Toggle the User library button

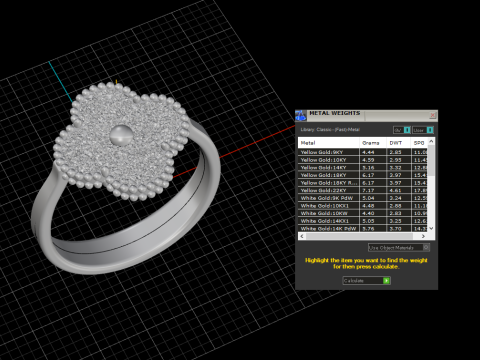coord(423,130)
